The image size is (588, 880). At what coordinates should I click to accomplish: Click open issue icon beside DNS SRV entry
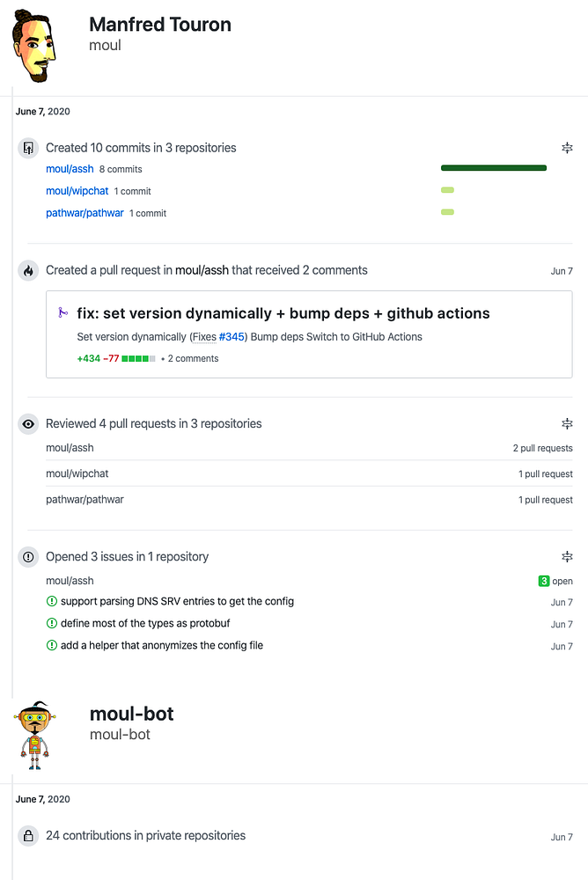[51, 602]
